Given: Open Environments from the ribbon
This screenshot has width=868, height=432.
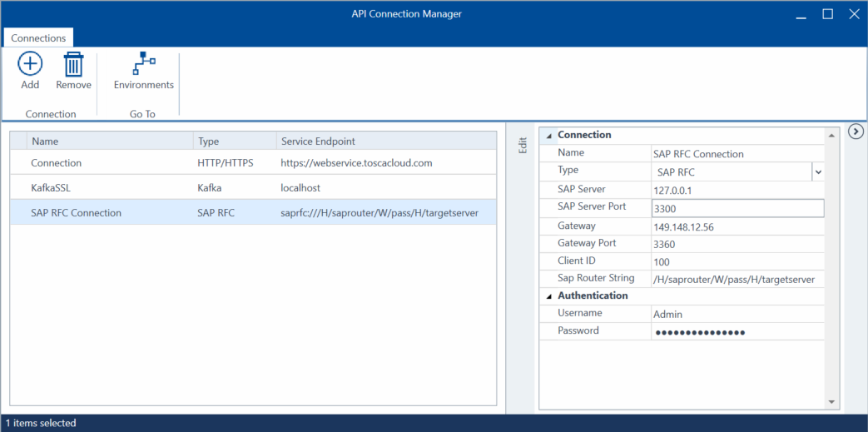Looking at the screenshot, I should coord(143,65).
